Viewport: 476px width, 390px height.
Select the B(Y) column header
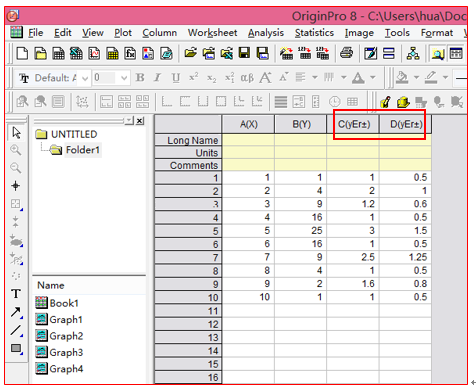pos(301,124)
